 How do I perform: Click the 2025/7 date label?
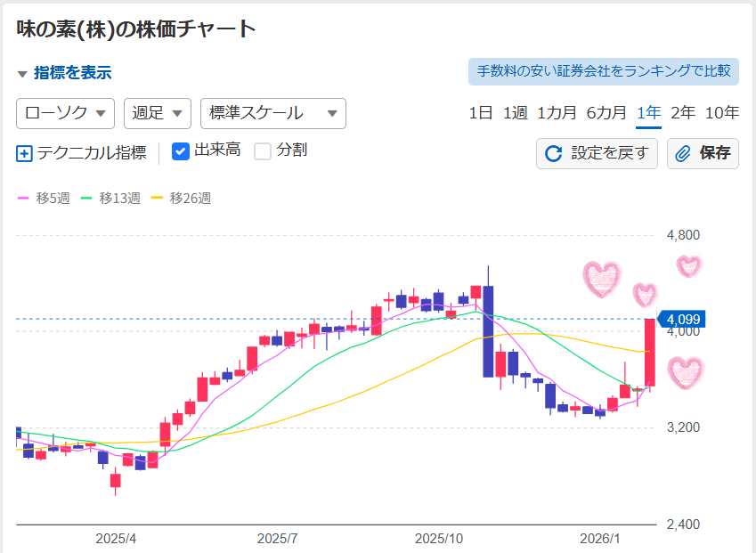[x=277, y=539]
